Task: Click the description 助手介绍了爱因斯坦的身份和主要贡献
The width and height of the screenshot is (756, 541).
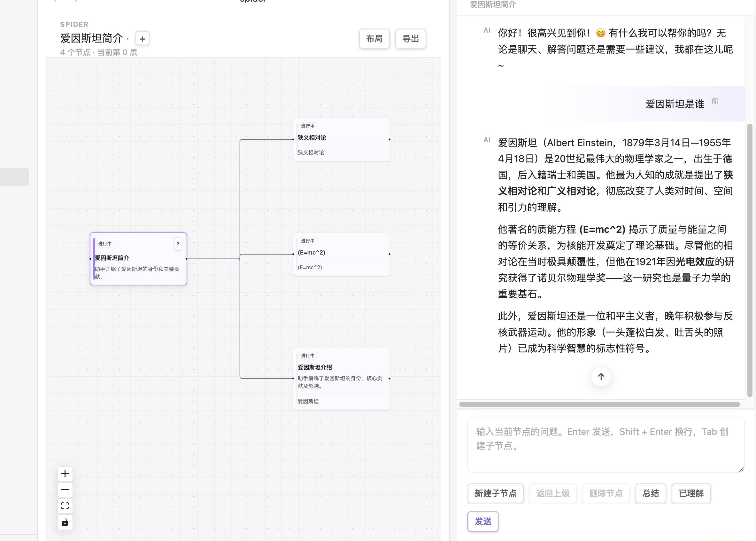Action: (x=137, y=272)
